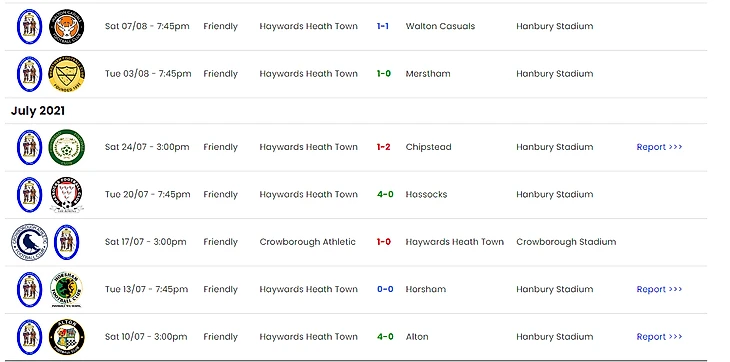Open the Chipstead match Report link
This screenshot has height=362, width=730.
[x=659, y=147]
